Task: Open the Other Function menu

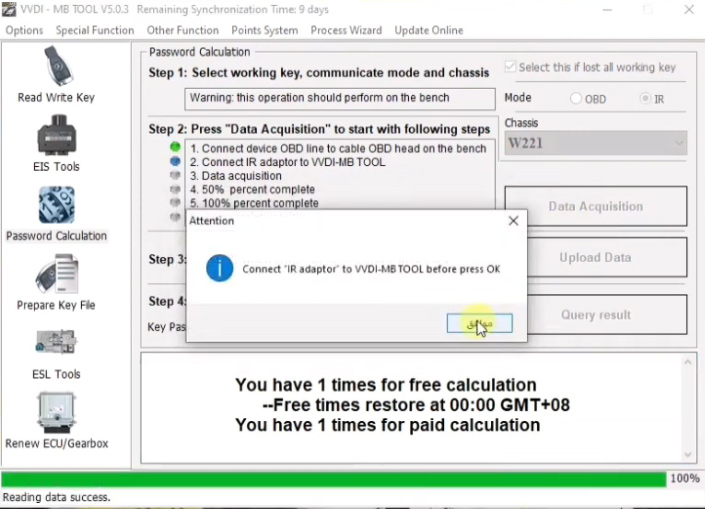Action: 183,30
